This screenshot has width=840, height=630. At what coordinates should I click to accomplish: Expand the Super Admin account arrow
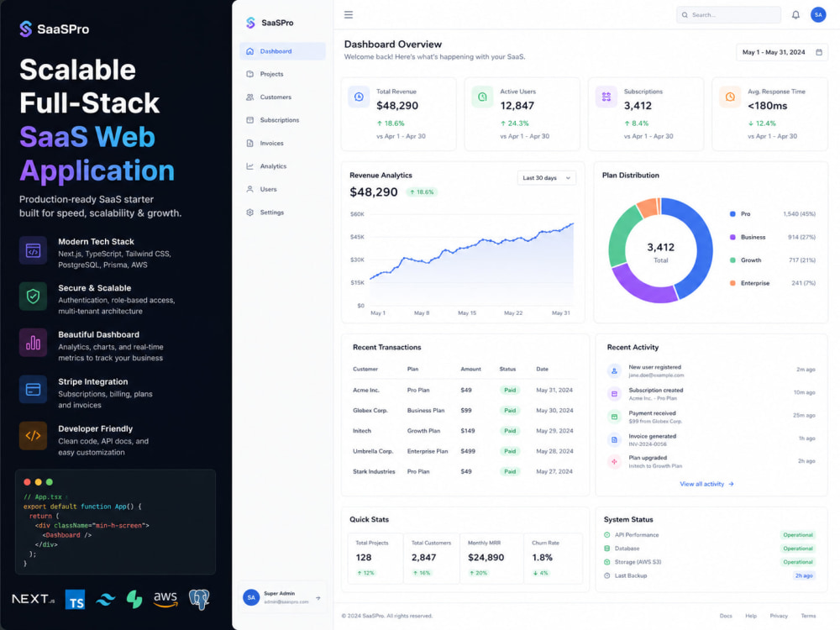coord(318,598)
